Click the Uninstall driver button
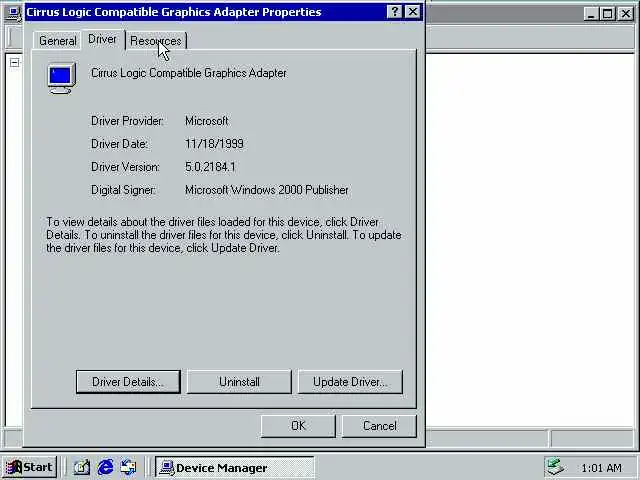 (239, 382)
